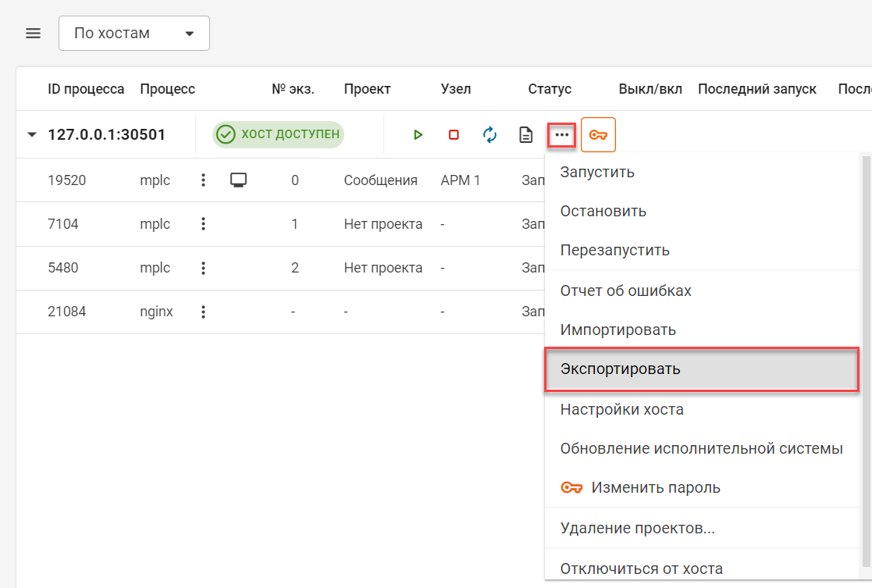The width and height of the screenshot is (872, 588).
Task: Select 'Экспортировать' in the menu
Action: 621,369
